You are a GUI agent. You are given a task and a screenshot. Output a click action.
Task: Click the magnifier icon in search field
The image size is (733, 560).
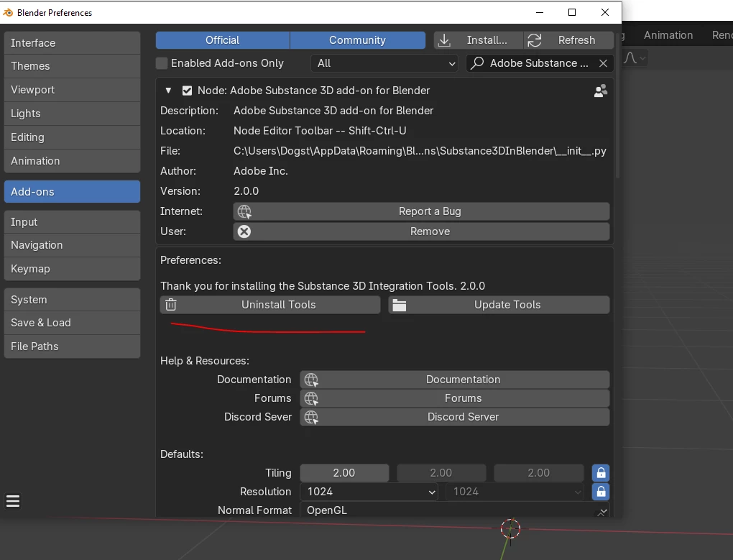click(x=477, y=63)
